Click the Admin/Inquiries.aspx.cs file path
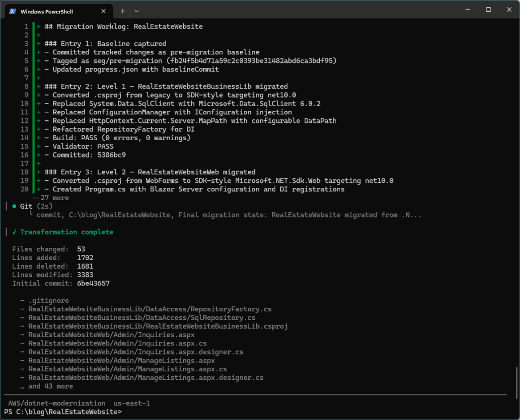This screenshot has width=520, height=420. [x=118, y=343]
